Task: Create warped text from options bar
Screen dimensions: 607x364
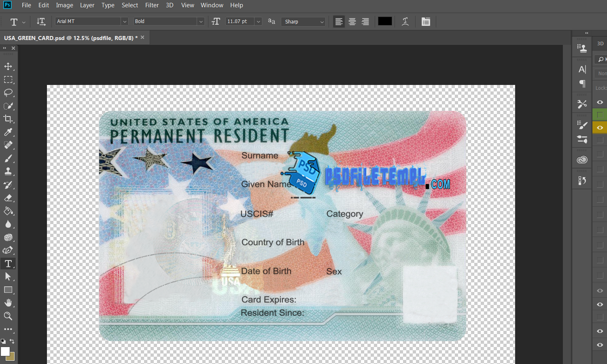Action: pyautogui.click(x=405, y=22)
